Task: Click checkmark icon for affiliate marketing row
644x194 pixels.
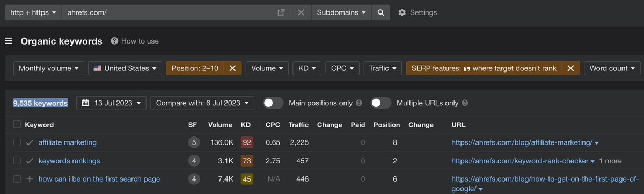Action: coord(30,142)
